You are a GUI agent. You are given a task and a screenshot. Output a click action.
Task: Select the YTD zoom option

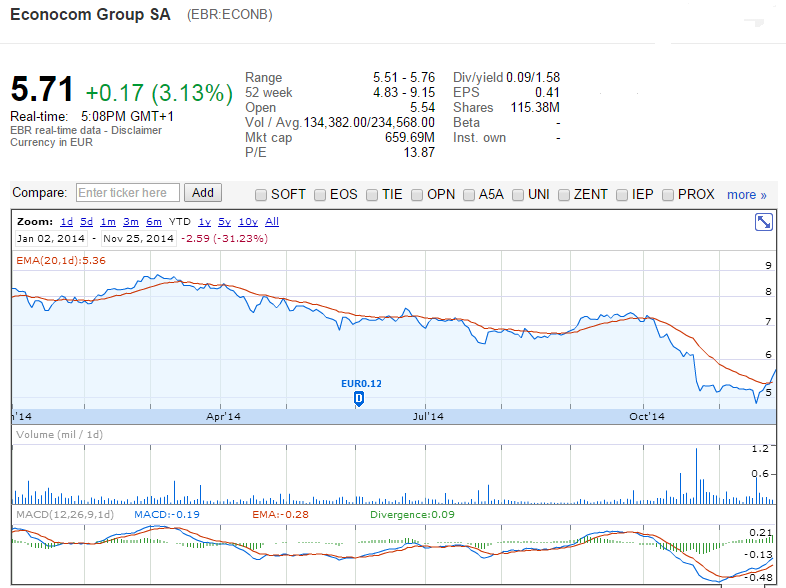180,222
